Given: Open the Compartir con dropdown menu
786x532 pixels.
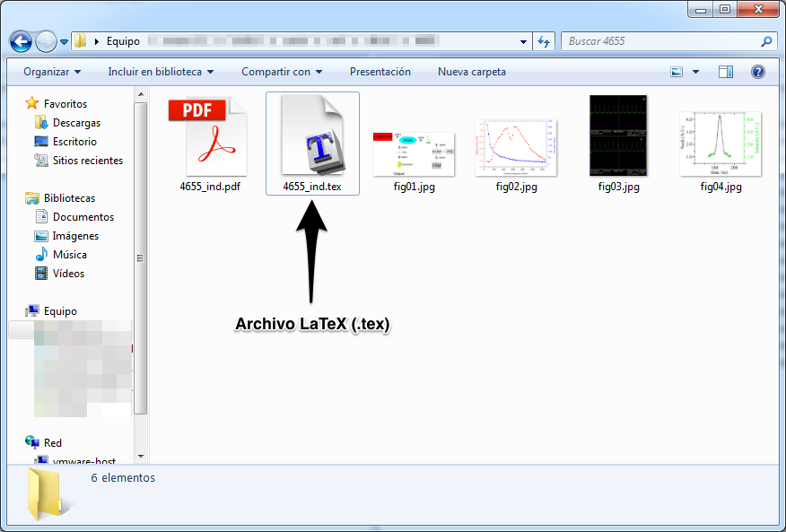Looking at the screenshot, I should (282, 72).
